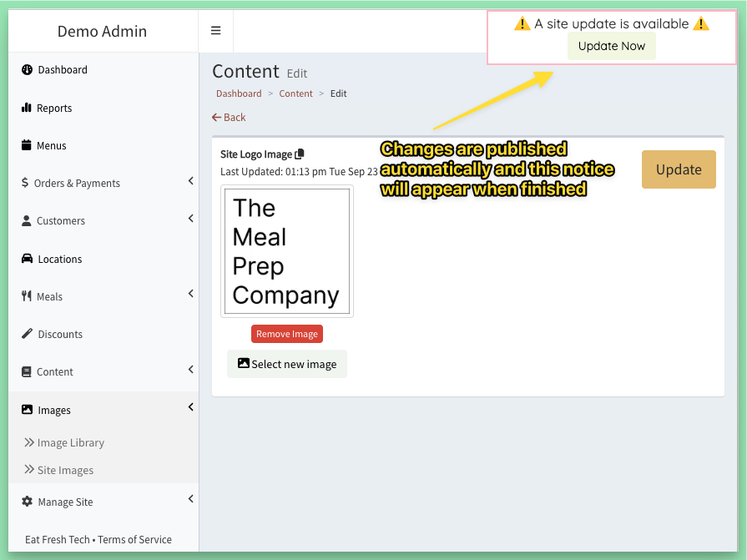747x560 pixels.
Task: Click Select new image button
Action: click(x=287, y=364)
